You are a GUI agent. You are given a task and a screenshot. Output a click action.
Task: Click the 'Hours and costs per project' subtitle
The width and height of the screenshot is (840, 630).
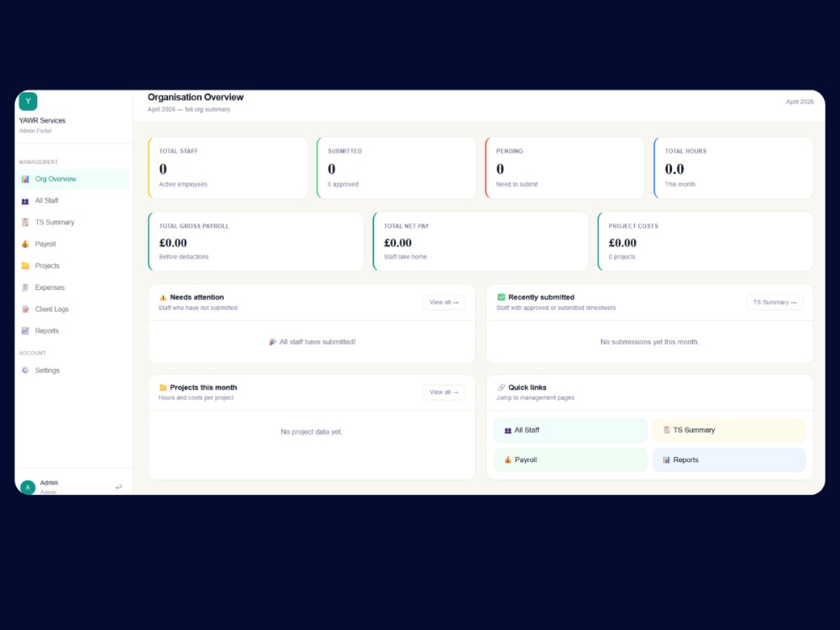click(x=196, y=398)
